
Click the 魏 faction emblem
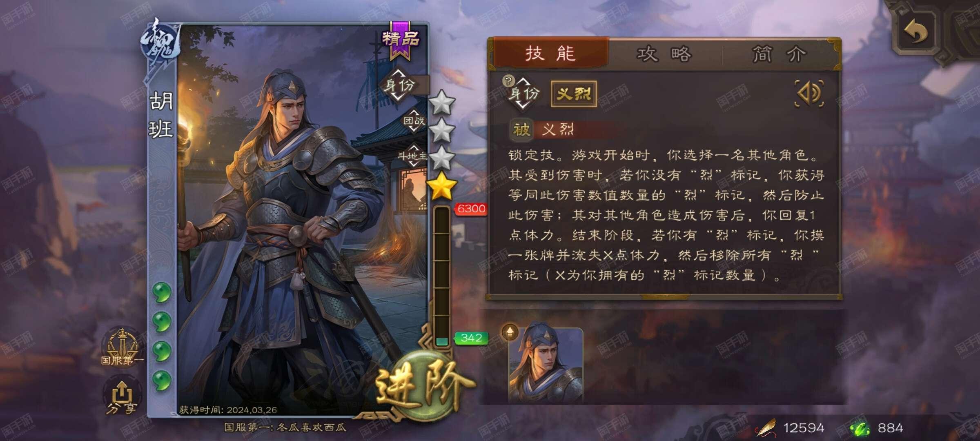coord(160,43)
